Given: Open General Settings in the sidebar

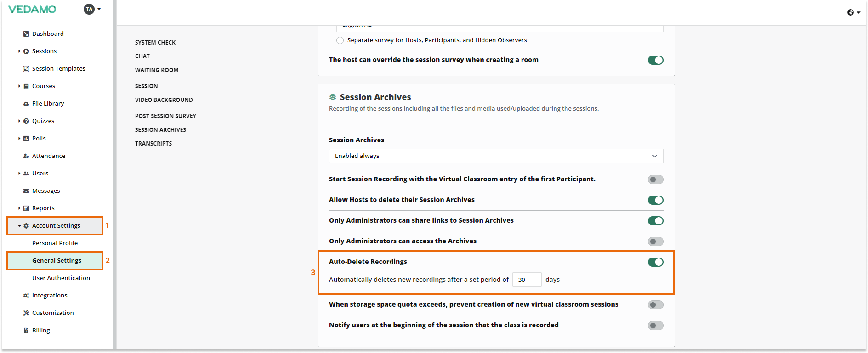Looking at the screenshot, I should click(55, 261).
